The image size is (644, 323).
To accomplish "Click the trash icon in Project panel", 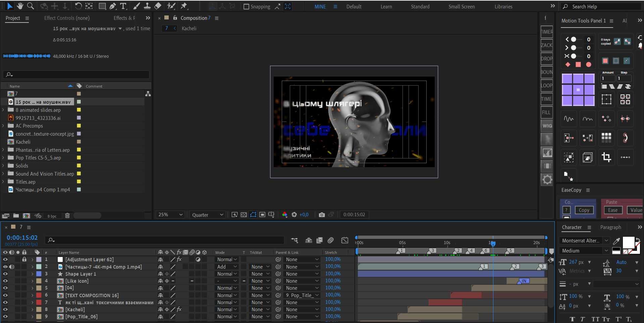I will tap(67, 216).
